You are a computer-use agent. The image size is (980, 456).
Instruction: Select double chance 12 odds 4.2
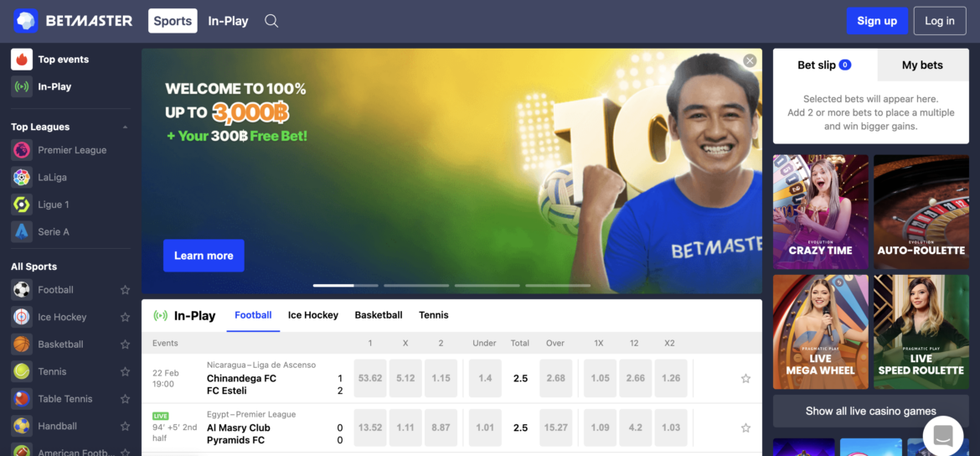click(x=636, y=427)
